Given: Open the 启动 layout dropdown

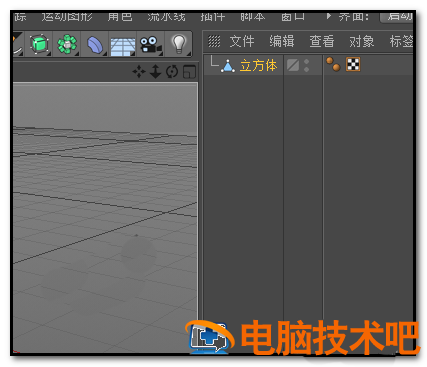Looking at the screenshot, I should coord(397,16).
